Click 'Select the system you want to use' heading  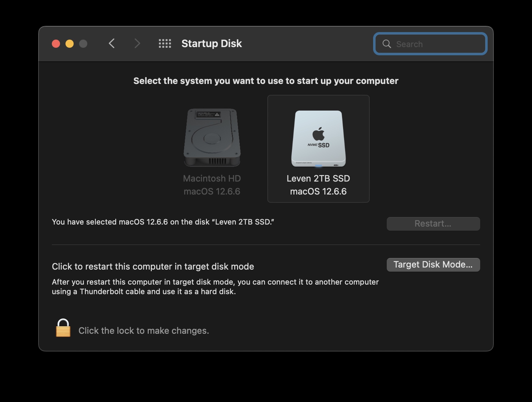[x=266, y=81]
